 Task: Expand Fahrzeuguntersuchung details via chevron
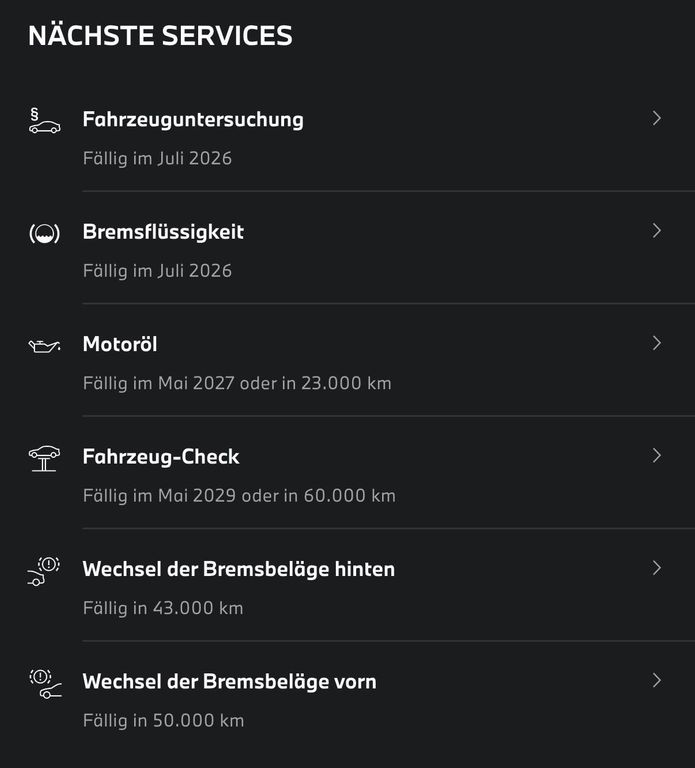pos(657,119)
